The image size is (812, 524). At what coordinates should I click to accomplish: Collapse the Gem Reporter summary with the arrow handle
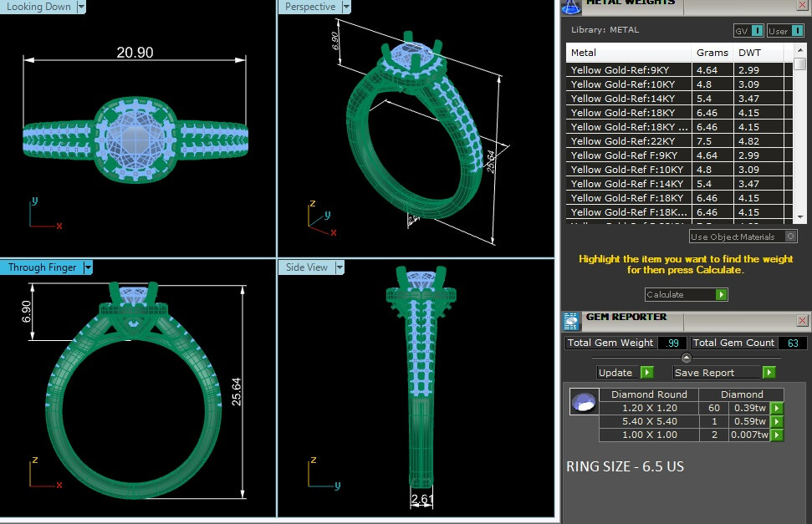coord(687,358)
